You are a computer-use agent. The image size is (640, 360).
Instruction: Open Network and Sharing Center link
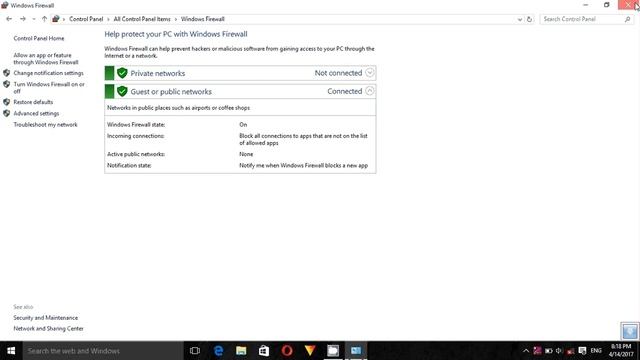coord(48,329)
